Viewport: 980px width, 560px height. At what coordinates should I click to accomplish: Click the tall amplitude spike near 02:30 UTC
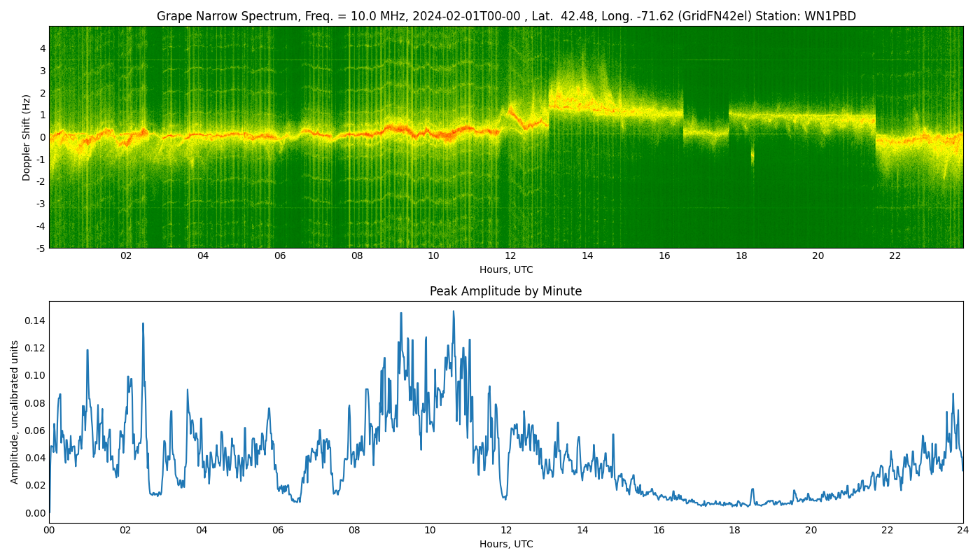pos(143,323)
